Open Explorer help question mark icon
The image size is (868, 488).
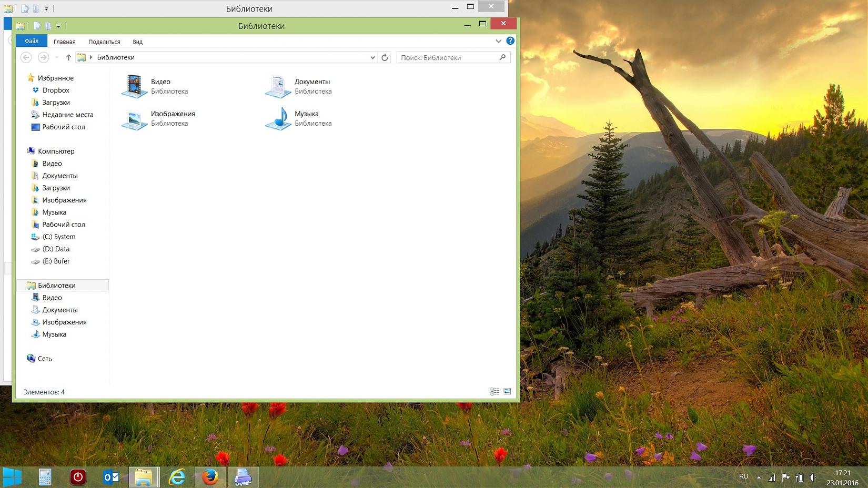tap(510, 41)
